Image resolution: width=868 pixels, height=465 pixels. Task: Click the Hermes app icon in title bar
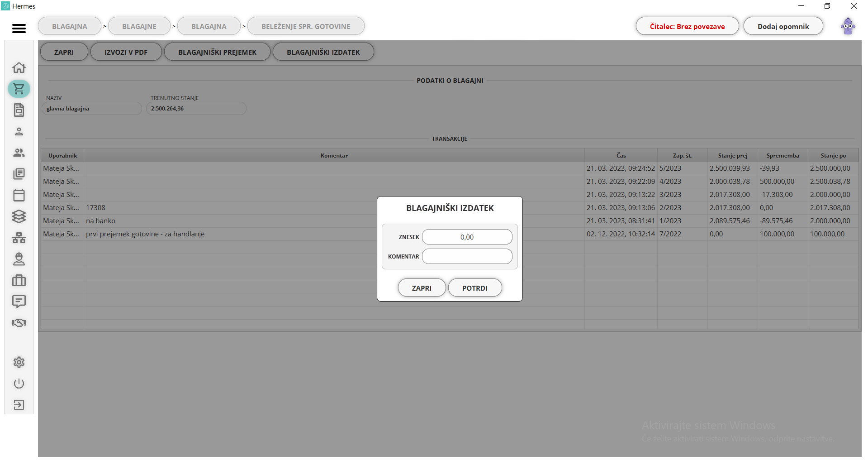click(x=5, y=6)
